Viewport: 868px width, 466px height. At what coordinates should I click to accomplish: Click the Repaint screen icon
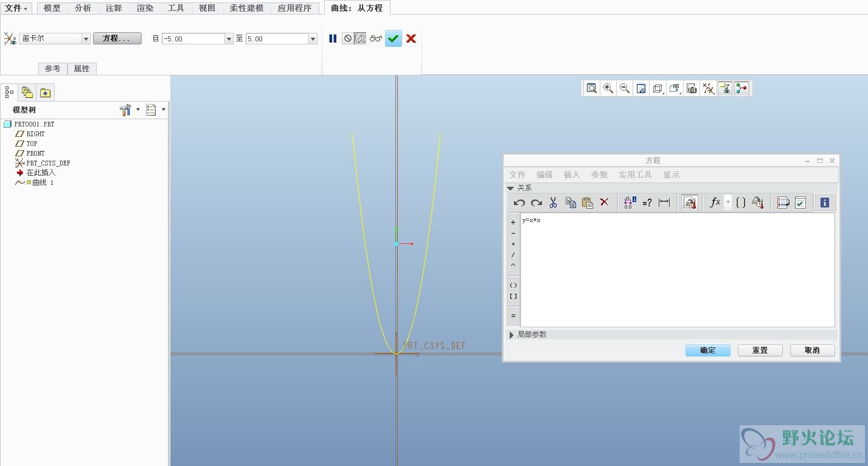tap(641, 89)
